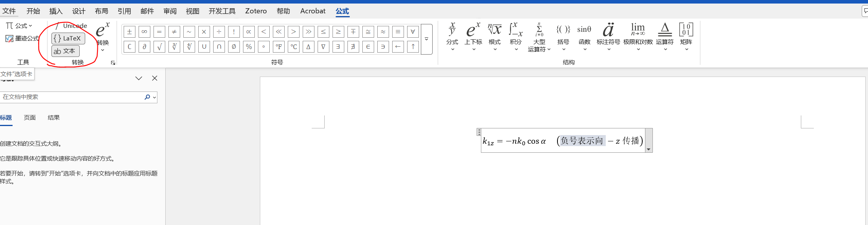Toggle the LaTeX conversion format
The width and height of the screenshot is (868, 225).
tap(68, 38)
